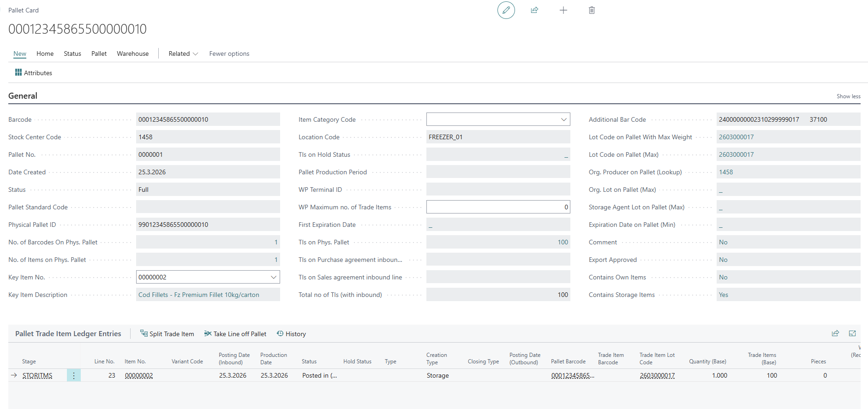868x409 pixels.
Task: Create new record with plus icon
Action: coord(563,10)
